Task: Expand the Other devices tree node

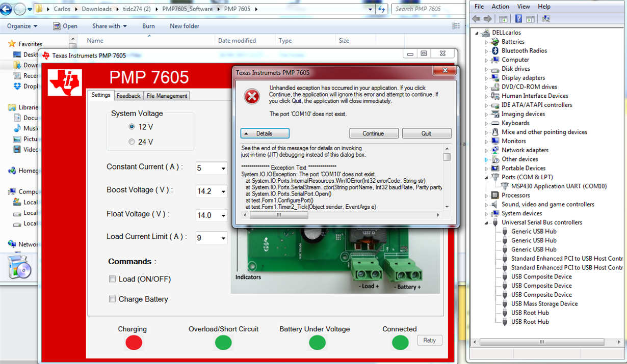Action: pos(486,159)
